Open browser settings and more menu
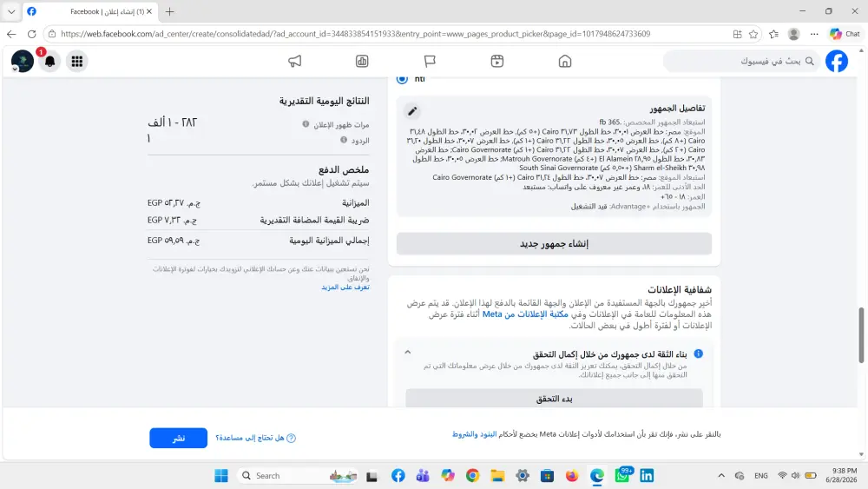The image size is (868, 489). (x=814, y=34)
